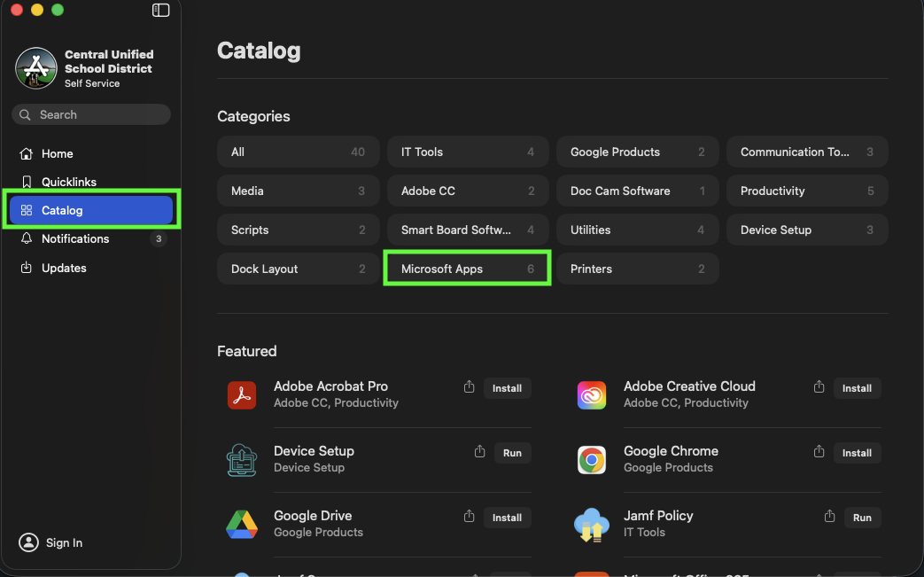Install Adobe Acrobat Pro
The width and height of the screenshot is (924, 577).
point(508,388)
